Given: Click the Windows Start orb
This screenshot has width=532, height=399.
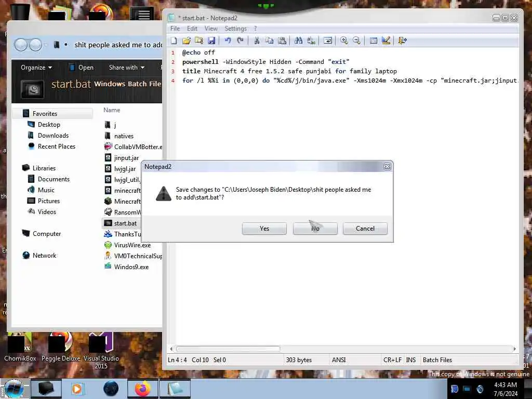Looking at the screenshot, I should tap(14, 389).
